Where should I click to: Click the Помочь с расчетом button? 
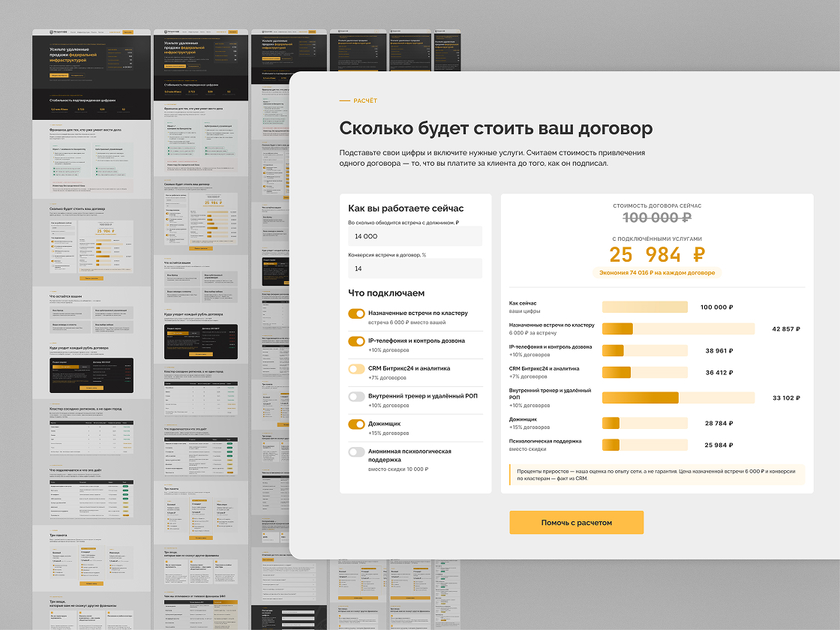click(x=577, y=522)
